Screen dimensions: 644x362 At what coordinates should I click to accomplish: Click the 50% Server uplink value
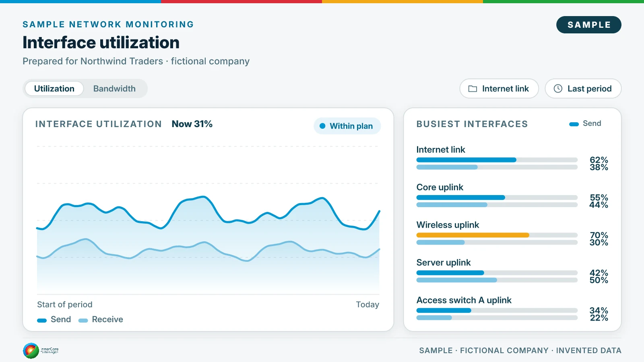coord(599,280)
